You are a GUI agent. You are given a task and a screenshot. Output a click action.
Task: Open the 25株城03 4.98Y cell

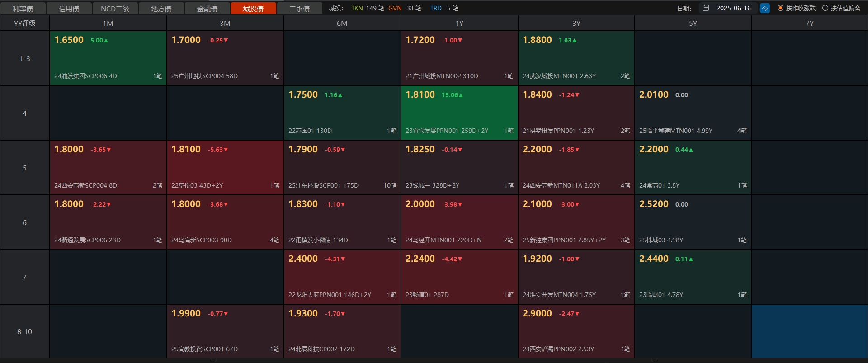[x=693, y=222]
